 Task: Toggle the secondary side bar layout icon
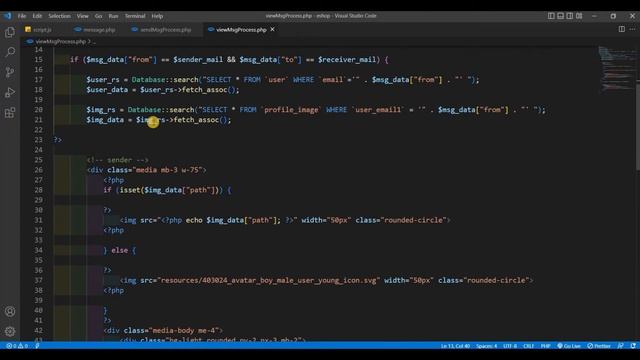570,16
